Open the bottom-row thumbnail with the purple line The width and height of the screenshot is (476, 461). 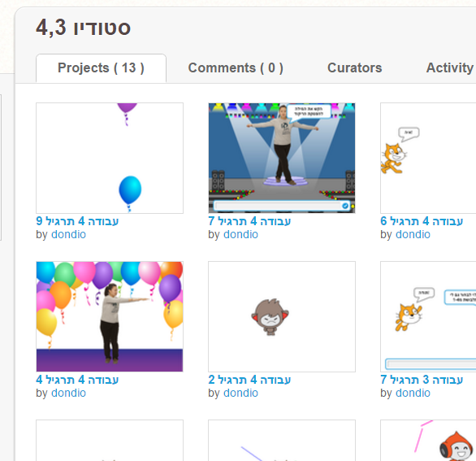[282, 441]
